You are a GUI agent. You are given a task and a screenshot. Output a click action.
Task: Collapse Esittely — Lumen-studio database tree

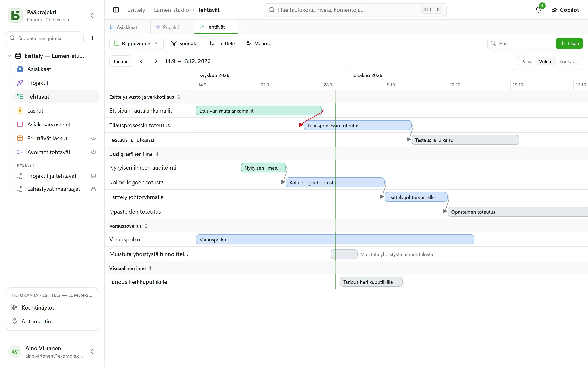point(10,56)
